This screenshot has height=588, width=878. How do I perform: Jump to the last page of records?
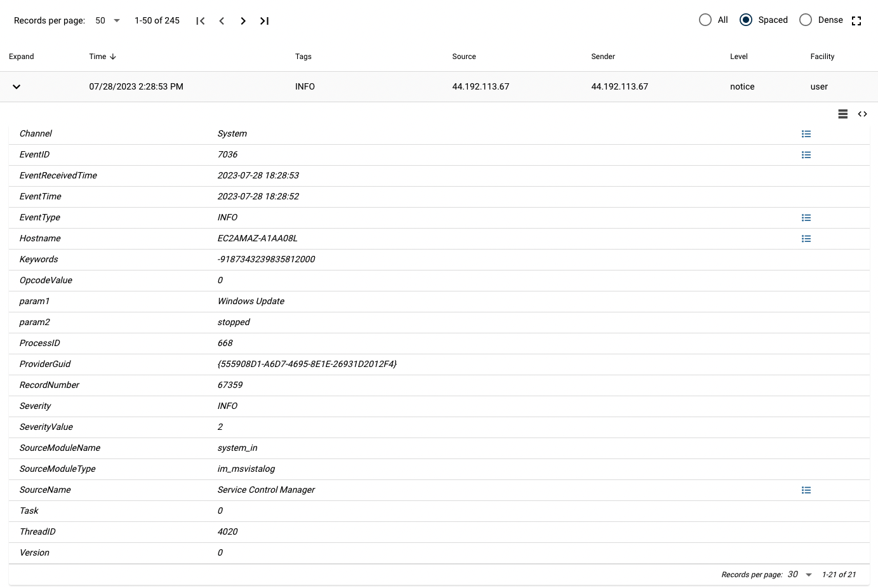click(265, 21)
